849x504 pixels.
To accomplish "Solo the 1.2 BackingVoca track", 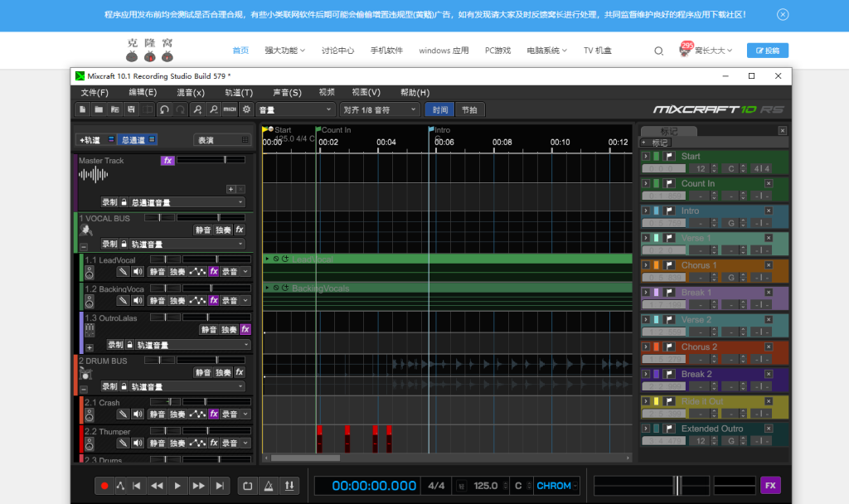I will [177, 300].
